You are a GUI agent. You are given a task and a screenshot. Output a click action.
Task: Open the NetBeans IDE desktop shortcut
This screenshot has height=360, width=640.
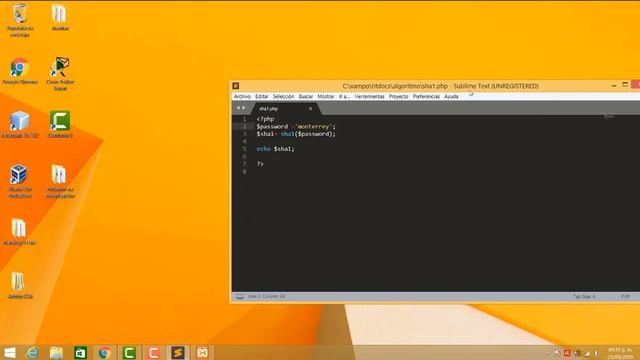(x=20, y=124)
